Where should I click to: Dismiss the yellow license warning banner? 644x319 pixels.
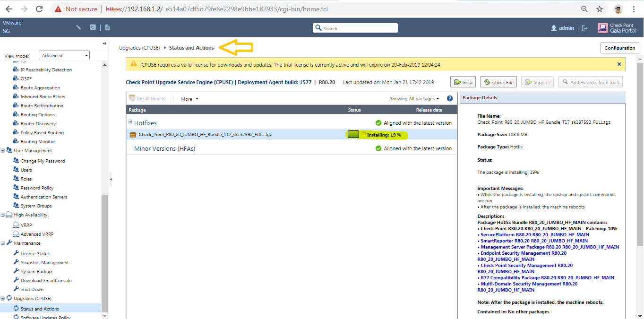(619, 64)
